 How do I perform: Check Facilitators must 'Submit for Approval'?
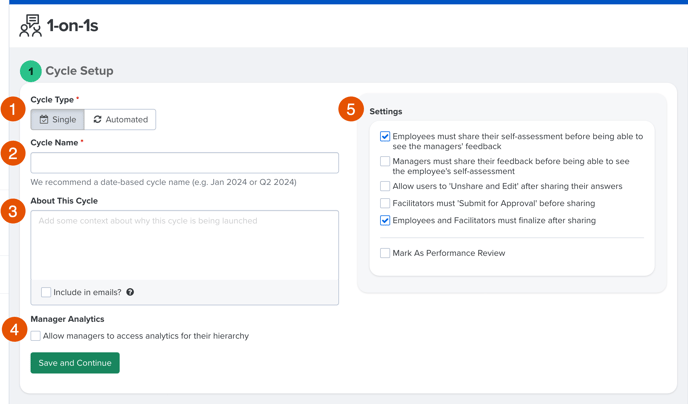pos(385,204)
